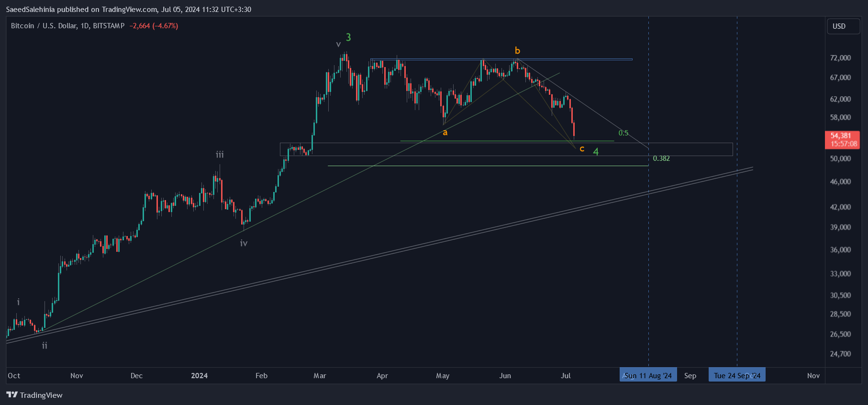Click the Jun time axis label
868x405 pixels.
(505, 376)
